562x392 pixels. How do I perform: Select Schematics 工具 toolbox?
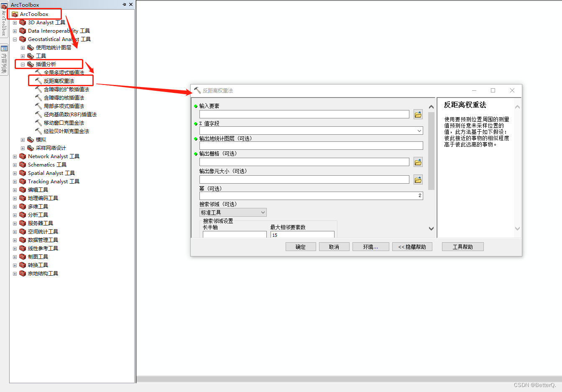click(47, 165)
